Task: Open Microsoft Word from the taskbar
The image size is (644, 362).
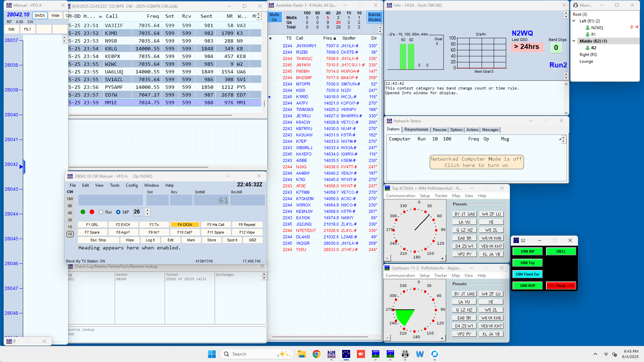Action: 420,354
